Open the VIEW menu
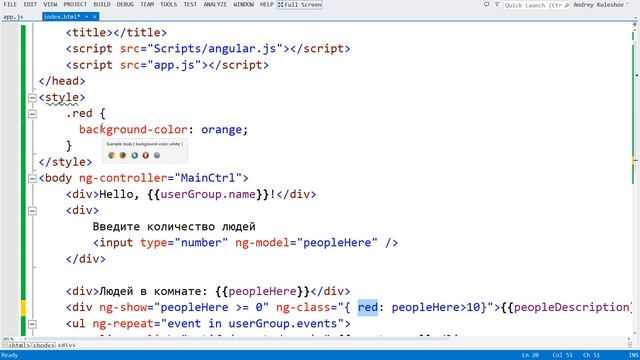Screen dimensions: 640x360 click(x=50, y=4)
